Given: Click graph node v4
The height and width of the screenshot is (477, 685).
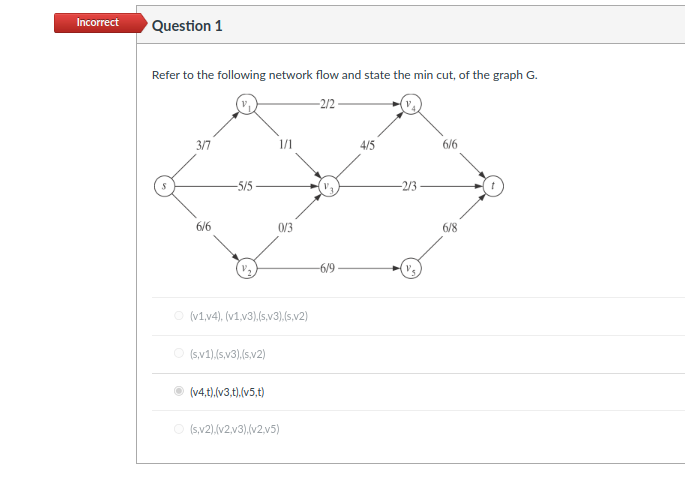Looking at the screenshot, I should (411, 104).
